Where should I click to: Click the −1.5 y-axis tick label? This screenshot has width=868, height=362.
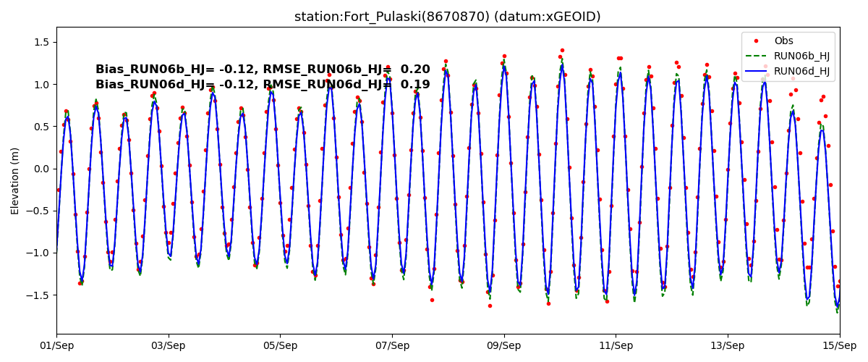[38, 295]
